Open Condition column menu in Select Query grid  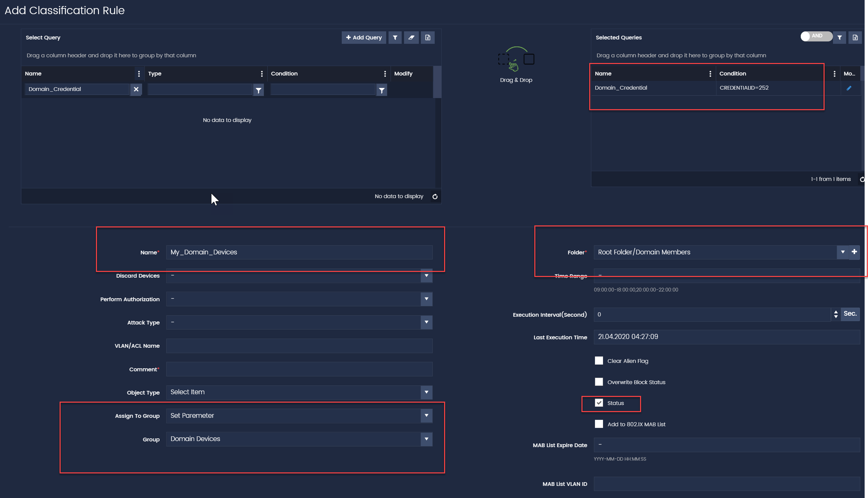click(385, 74)
